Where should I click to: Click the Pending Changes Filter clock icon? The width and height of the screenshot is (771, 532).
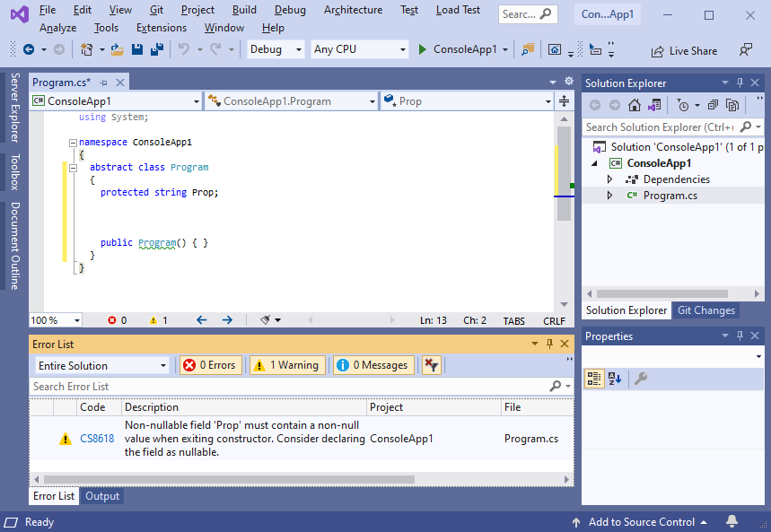(683, 105)
